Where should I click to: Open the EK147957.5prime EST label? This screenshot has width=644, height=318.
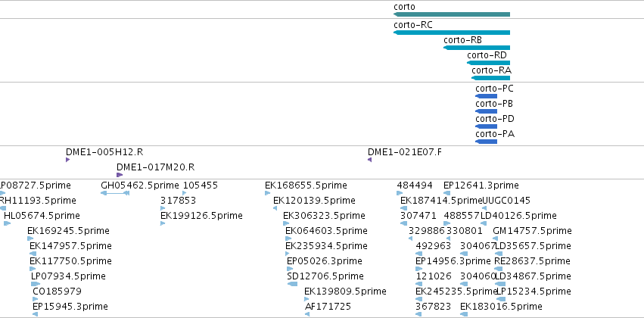pos(70,246)
